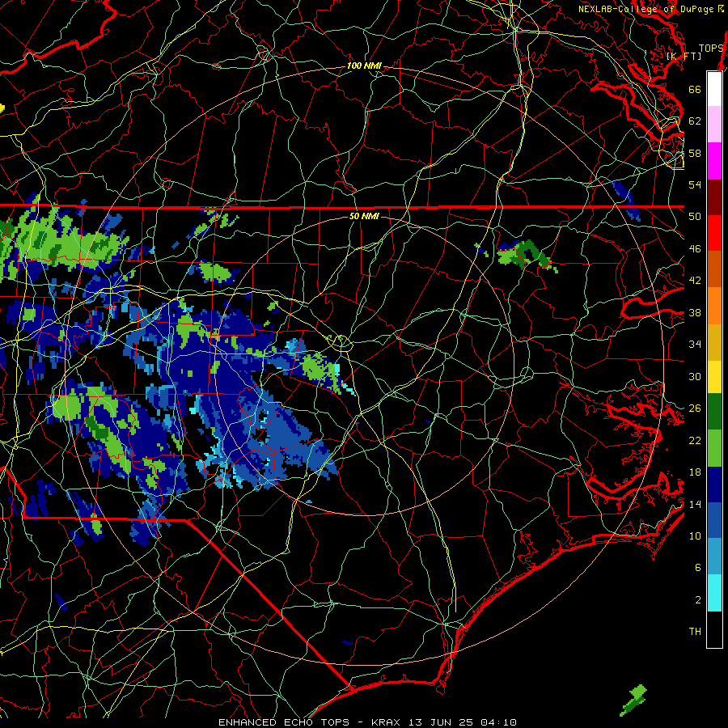Click the black TH legend swatch
This screenshot has height=728, width=728.
[714, 629]
